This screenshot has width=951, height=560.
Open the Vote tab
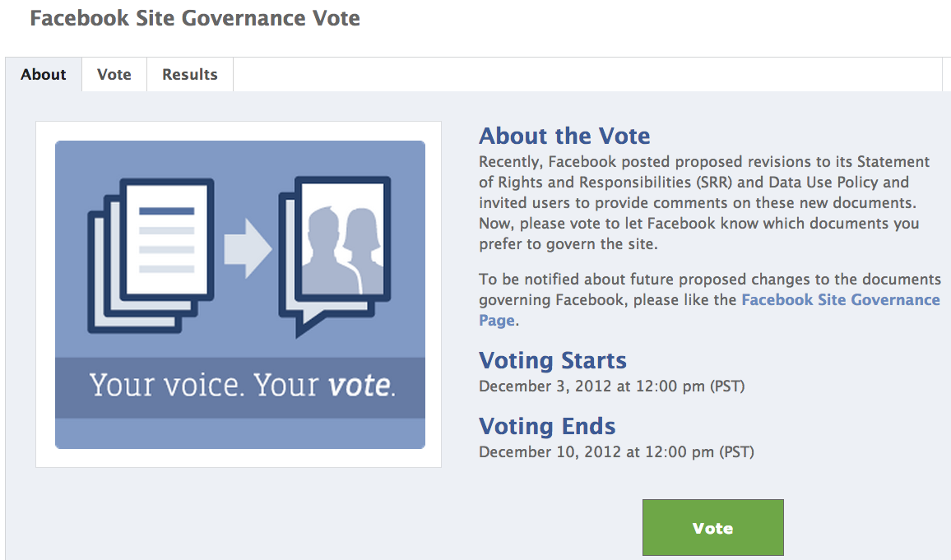pos(114,75)
